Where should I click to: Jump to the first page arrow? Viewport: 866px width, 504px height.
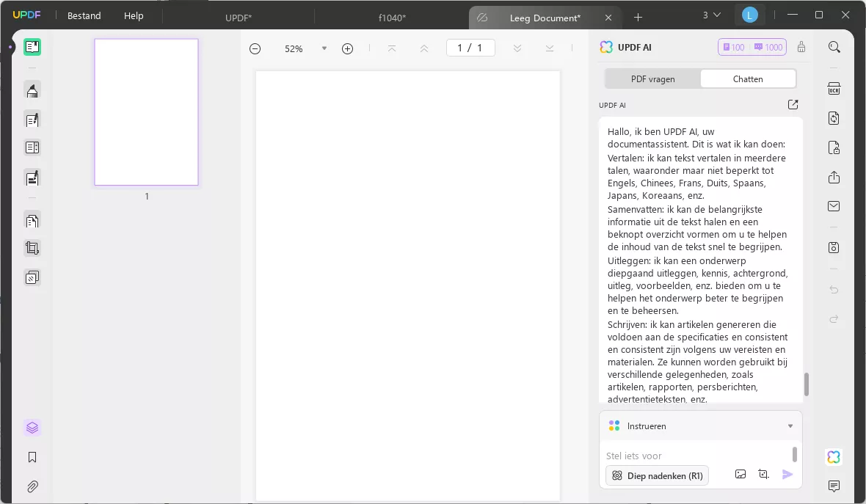392,48
